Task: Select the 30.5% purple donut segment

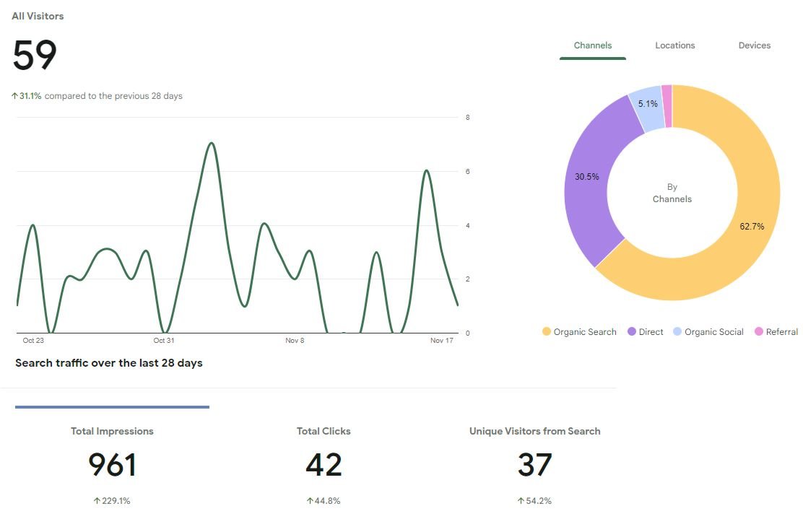Action: click(586, 177)
